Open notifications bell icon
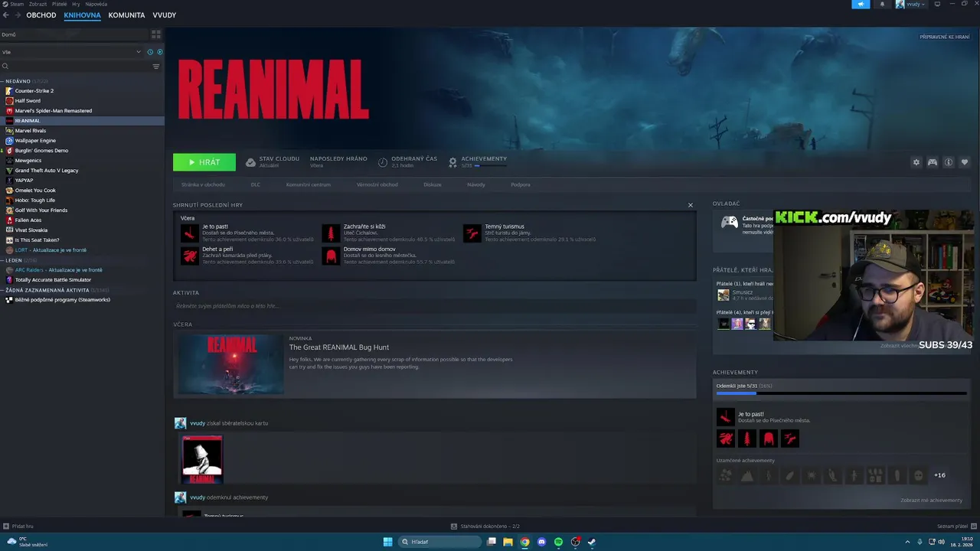 click(x=882, y=5)
